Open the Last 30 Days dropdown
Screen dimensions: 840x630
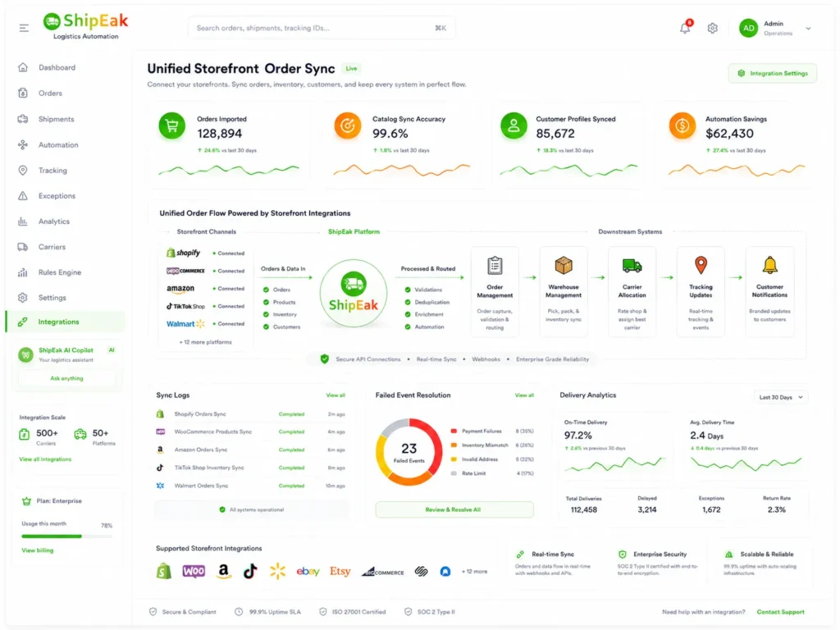click(781, 398)
